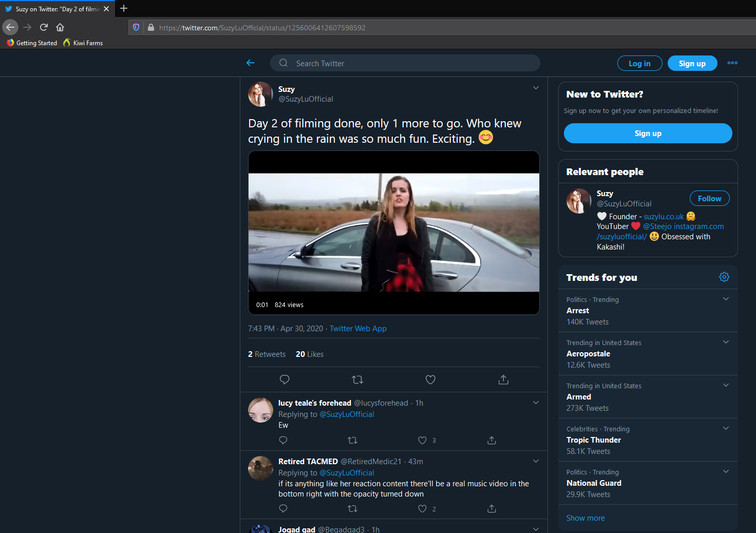756x533 pixels.
Task: Open the Getting Started bookmark
Action: click(32, 43)
